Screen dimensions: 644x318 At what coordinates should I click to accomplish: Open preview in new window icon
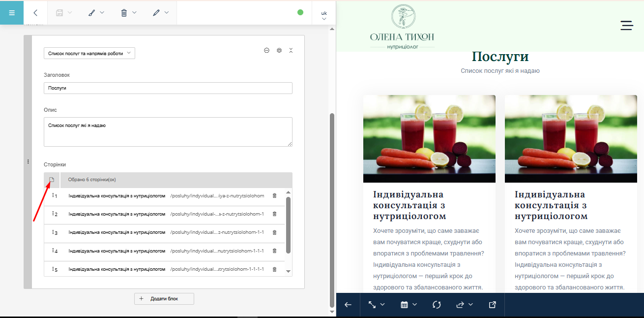[x=492, y=305]
